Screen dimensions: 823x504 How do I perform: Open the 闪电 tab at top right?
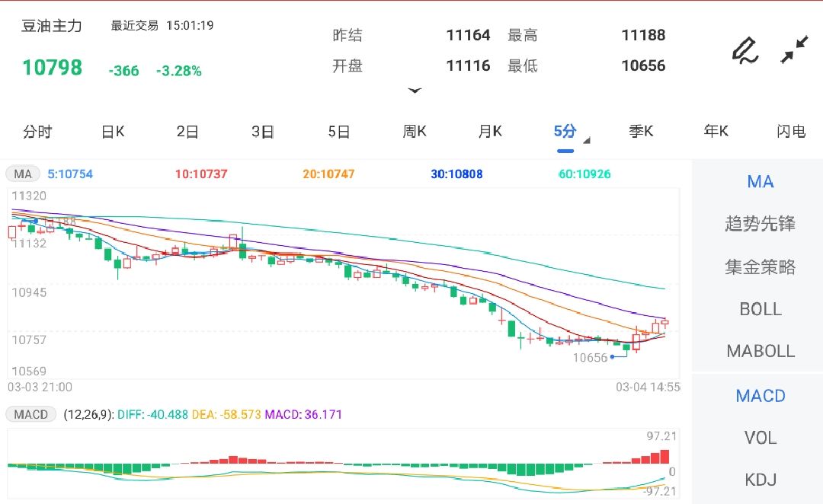coord(793,131)
